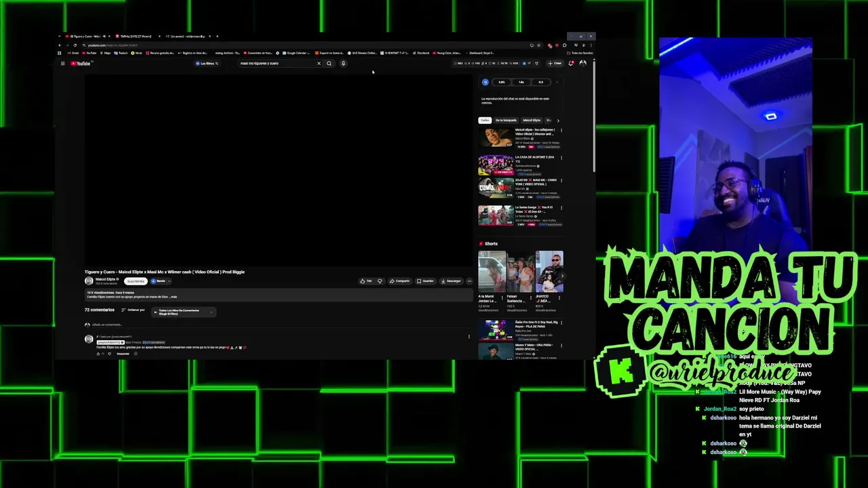Open Maicol Elipte channel avatar
The height and width of the screenshot is (488, 868).
pos(89,281)
